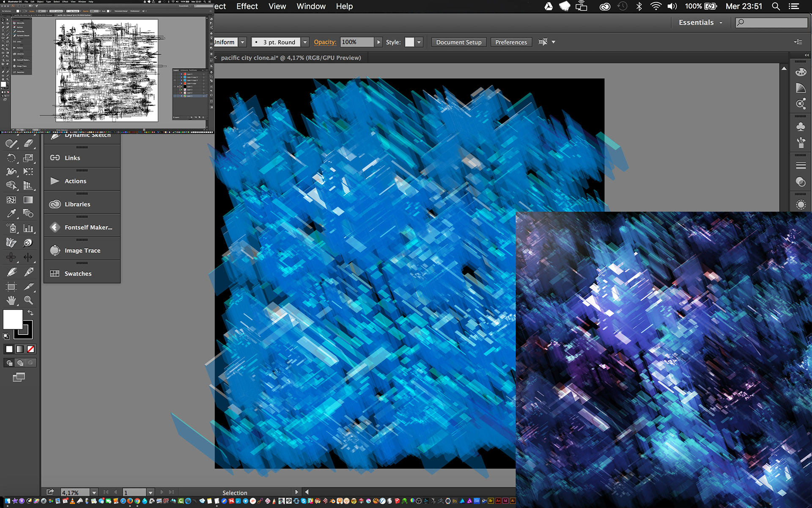This screenshot has height=508, width=812.
Task: Expand the Selection status bar menu
Action: pos(296,492)
